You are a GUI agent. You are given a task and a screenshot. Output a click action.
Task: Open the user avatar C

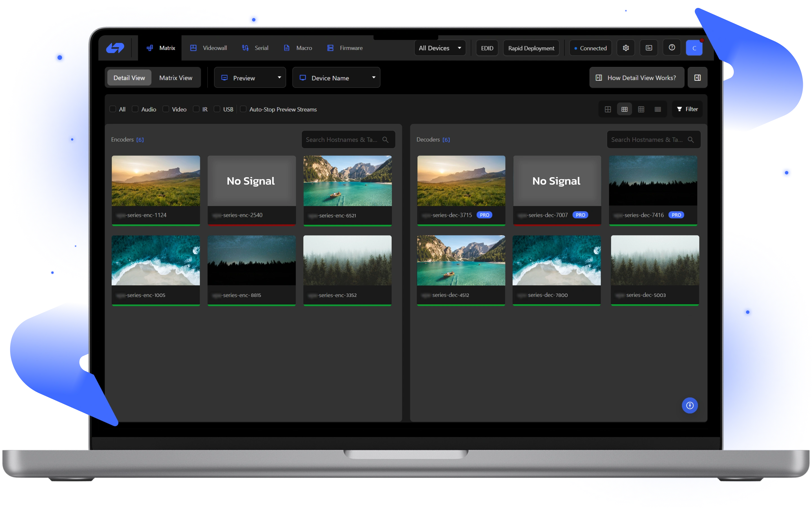coord(694,48)
